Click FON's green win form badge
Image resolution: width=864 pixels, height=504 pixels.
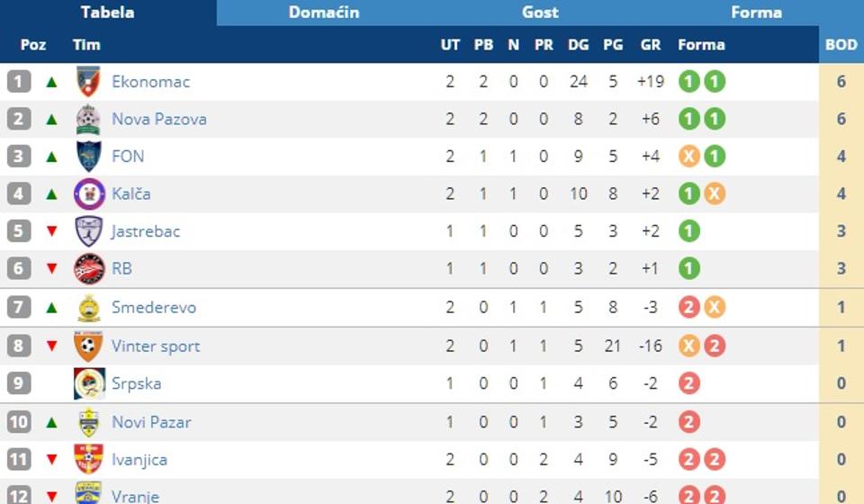point(715,157)
